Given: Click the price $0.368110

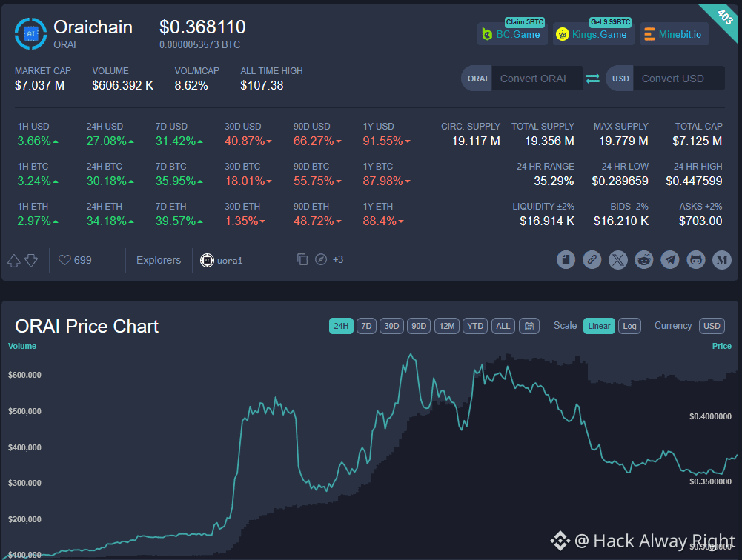Looking at the screenshot, I should click(202, 27).
